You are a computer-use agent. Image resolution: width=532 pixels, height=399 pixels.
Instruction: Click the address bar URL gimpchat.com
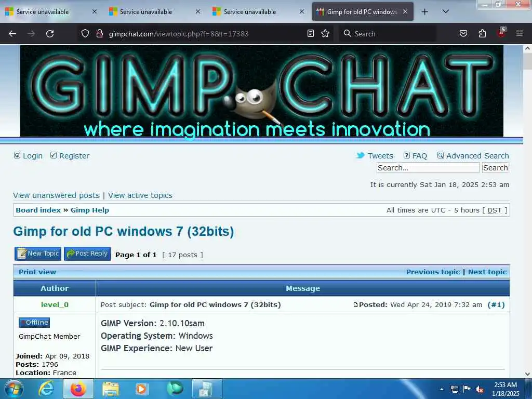coord(179,34)
